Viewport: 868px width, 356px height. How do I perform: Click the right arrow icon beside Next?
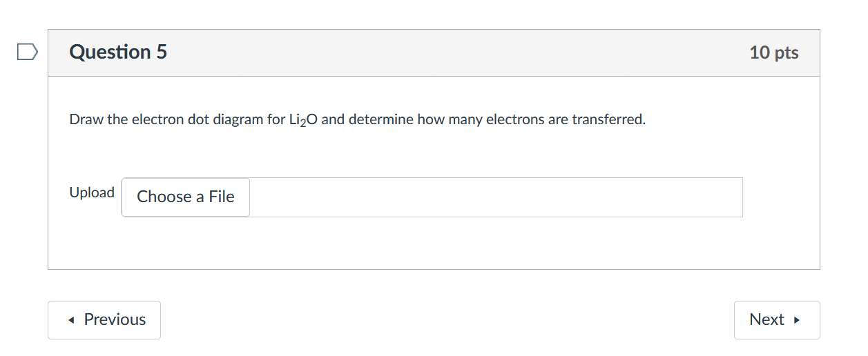(797, 320)
